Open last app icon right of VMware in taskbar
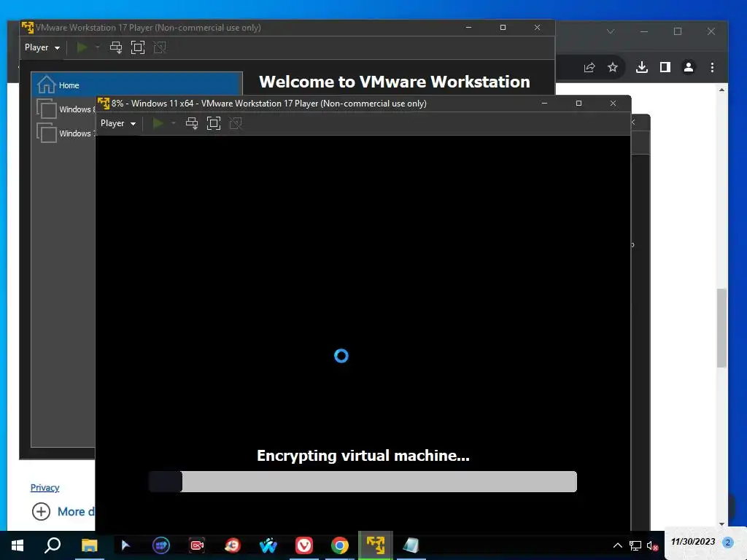The width and height of the screenshot is (747, 560). coord(411,545)
